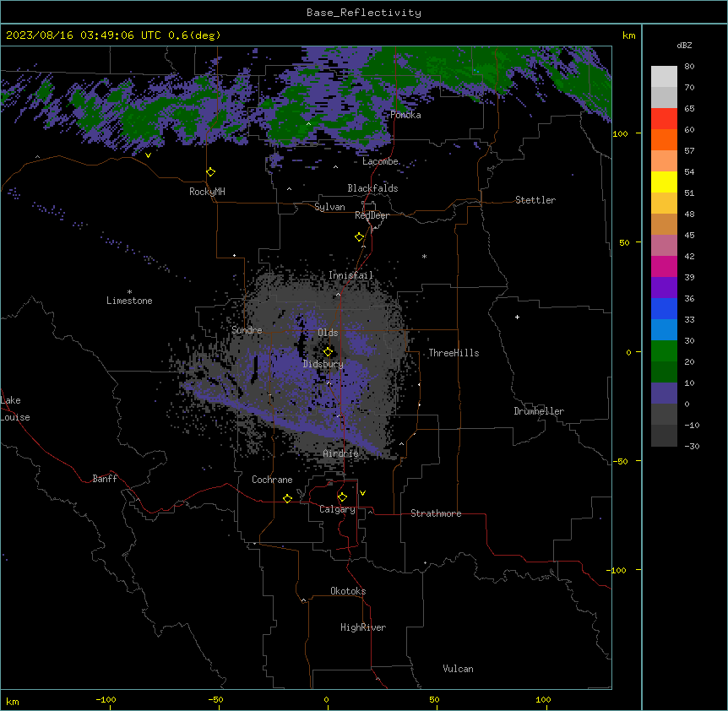The image size is (728, 711).
Task: Select the orange 57-60 dBZ legend swatch
Action: (x=664, y=139)
